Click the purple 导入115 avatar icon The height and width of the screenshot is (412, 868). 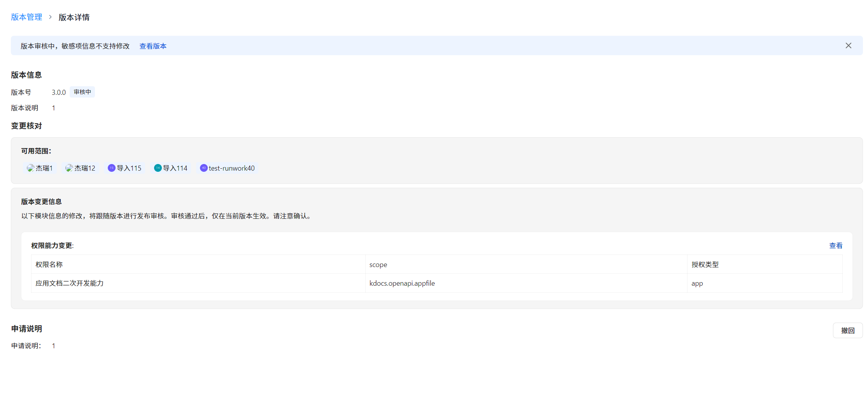pos(112,168)
